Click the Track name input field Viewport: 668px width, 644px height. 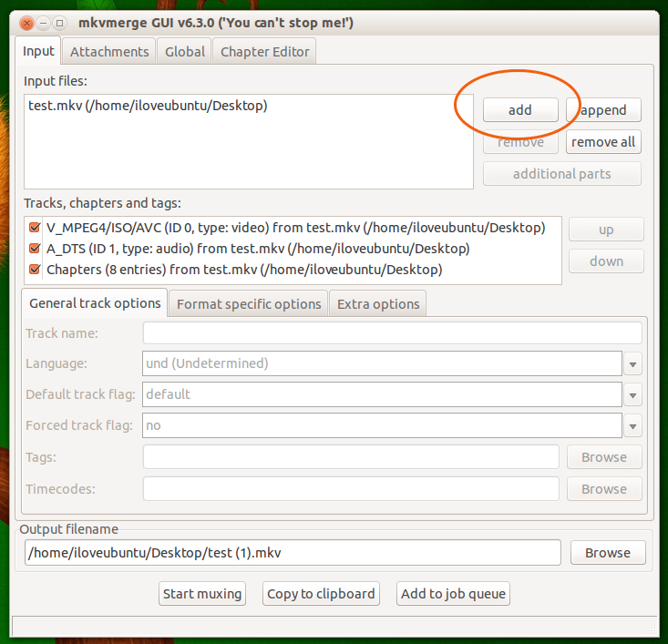coord(393,333)
